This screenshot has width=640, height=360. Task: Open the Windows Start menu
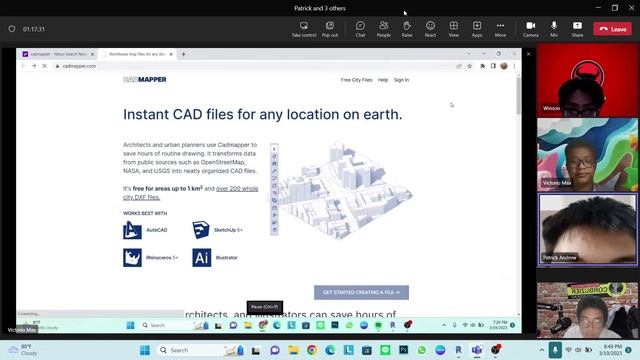(x=145, y=350)
